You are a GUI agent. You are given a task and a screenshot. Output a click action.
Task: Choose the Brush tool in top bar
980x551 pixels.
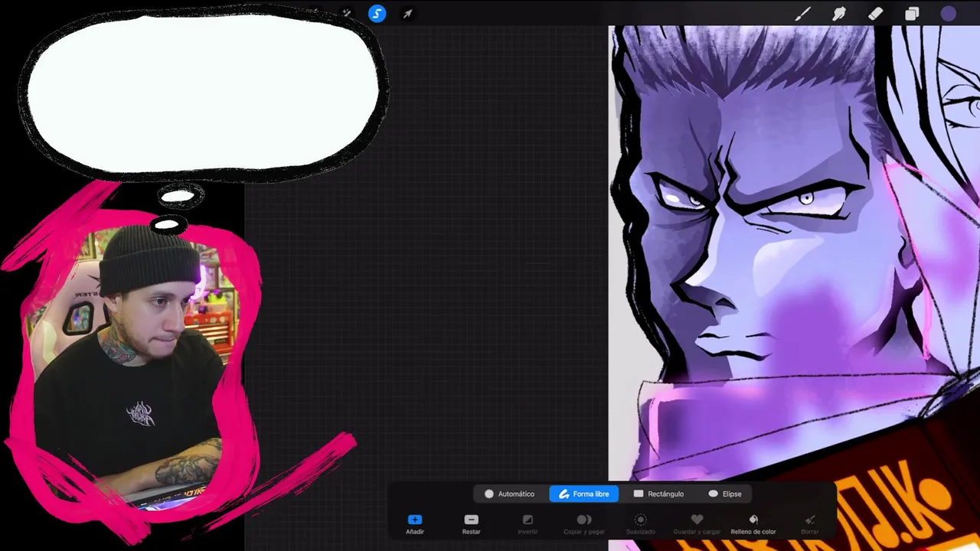pyautogui.click(x=802, y=14)
